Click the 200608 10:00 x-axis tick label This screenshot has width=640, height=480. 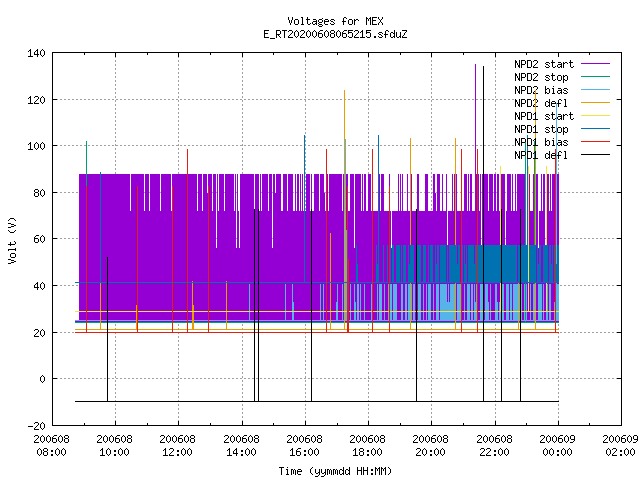tap(115, 446)
